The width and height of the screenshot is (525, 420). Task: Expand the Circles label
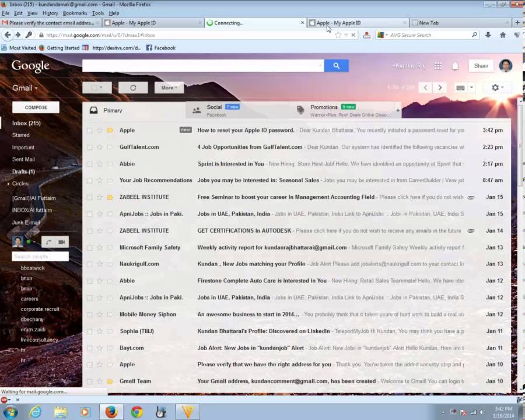pos(8,184)
